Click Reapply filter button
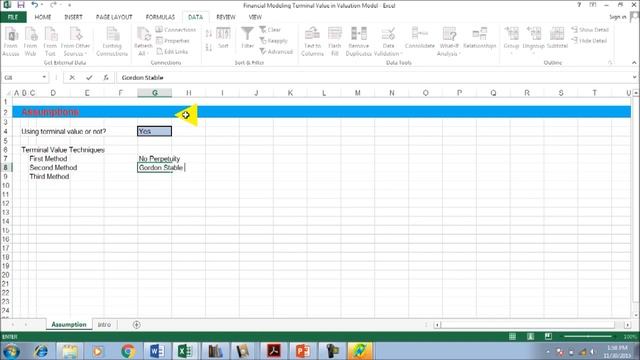The height and width of the screenshot is (360, 640). (273, 41)
